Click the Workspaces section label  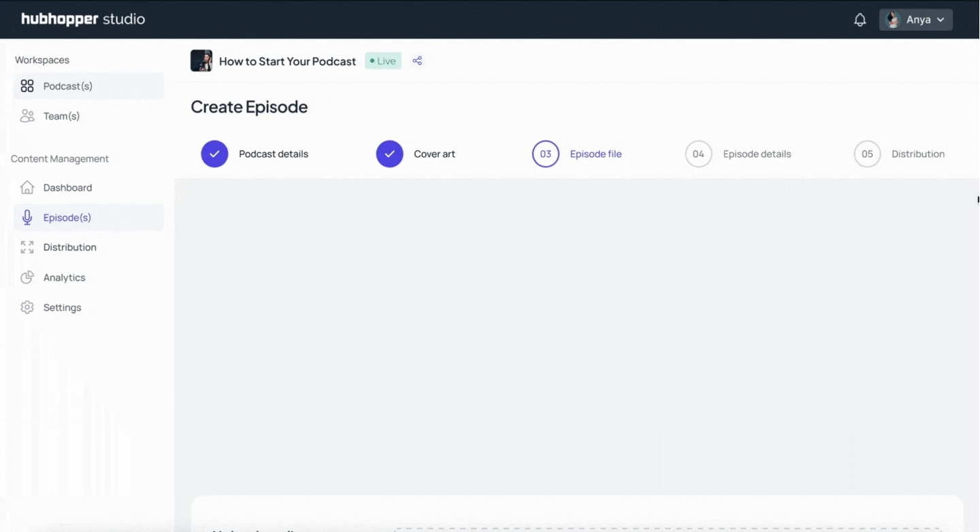[42, 60]
